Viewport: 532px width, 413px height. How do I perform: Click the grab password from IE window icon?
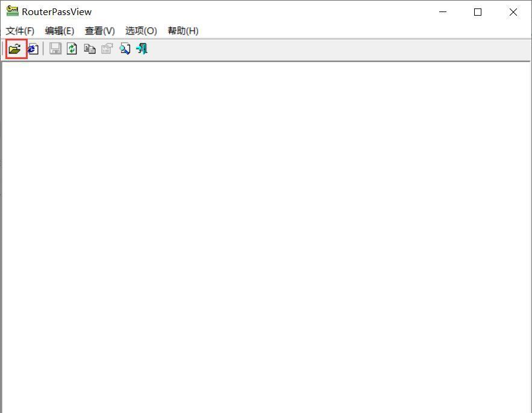click(33, 49)
